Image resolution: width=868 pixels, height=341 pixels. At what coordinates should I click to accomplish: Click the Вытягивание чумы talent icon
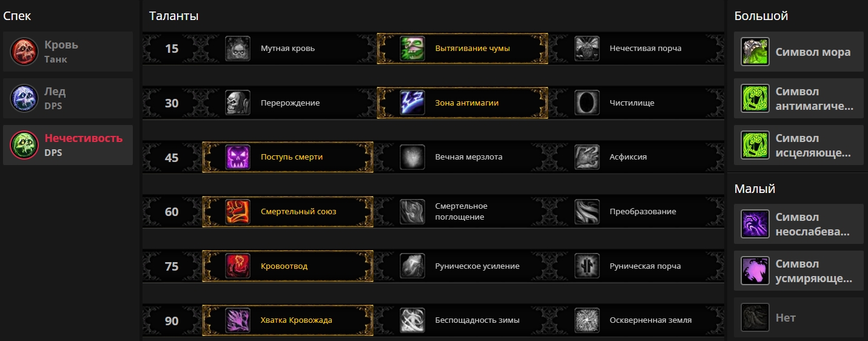[412, 49]
